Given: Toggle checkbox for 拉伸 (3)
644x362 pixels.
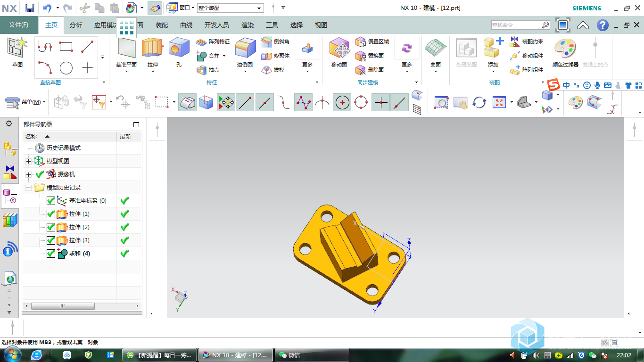Looking at the screenshot, I should (x=51, y=240).
